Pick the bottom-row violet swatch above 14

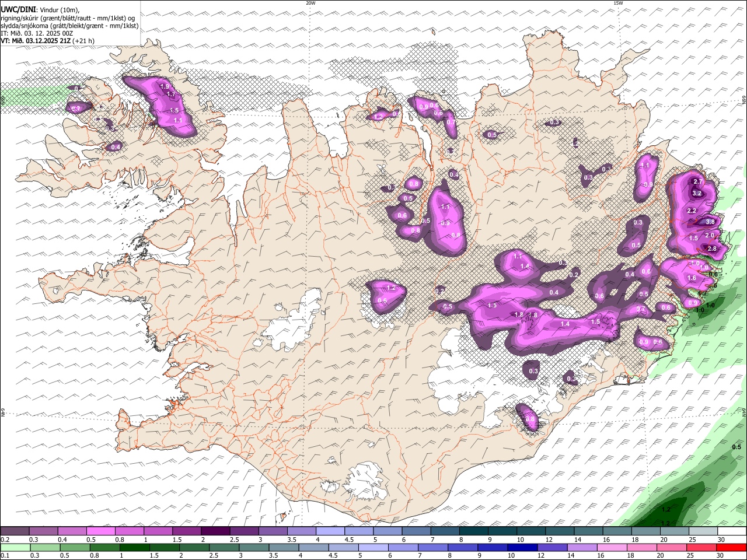coord(583,548)
